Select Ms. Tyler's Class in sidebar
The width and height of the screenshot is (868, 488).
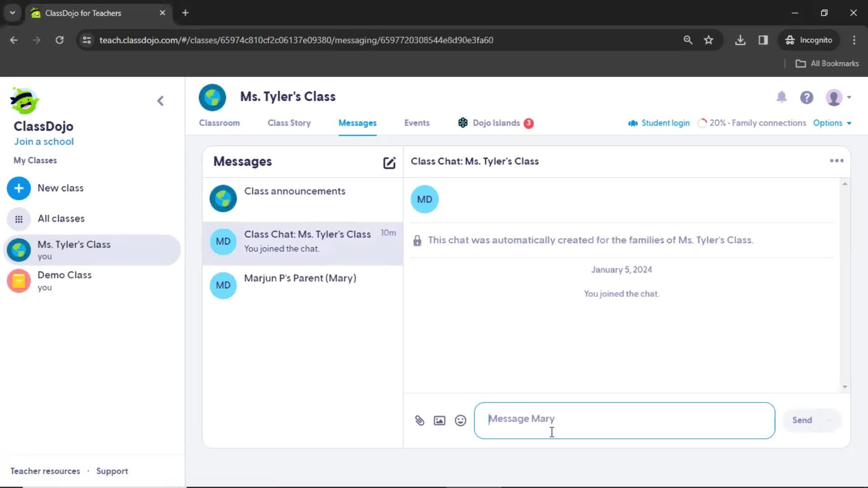92,250
